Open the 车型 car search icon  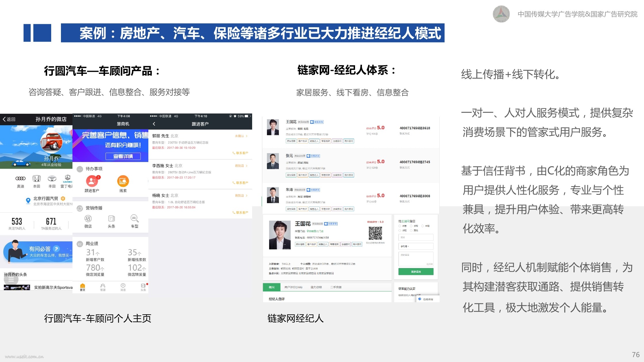(x=135, y=219)
